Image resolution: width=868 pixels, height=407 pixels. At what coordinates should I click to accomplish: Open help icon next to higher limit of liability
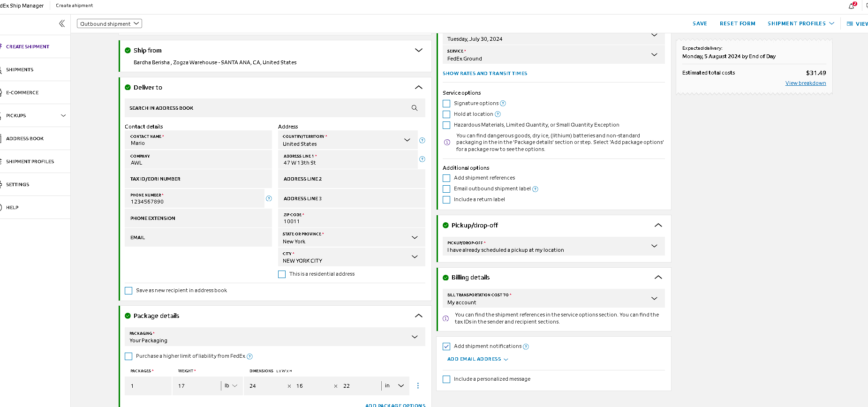249,356
